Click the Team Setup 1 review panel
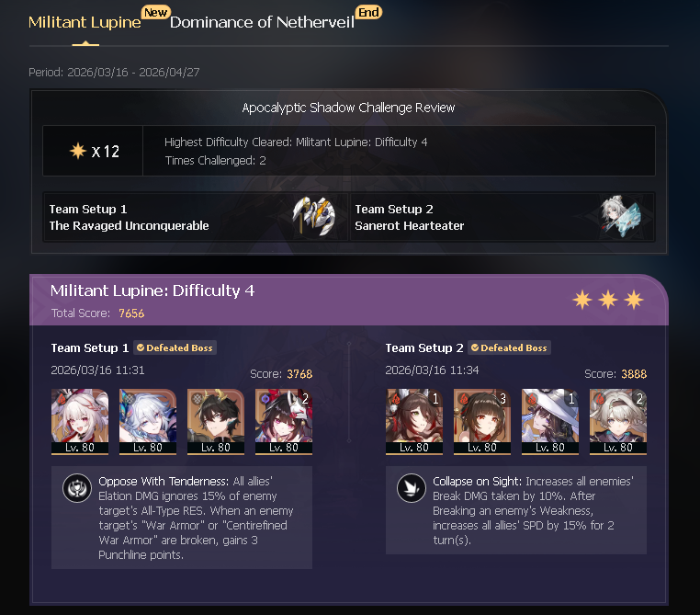 195,217
